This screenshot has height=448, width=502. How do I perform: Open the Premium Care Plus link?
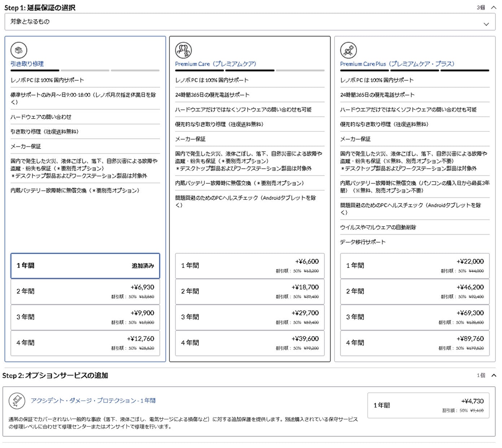pos(397,64)
